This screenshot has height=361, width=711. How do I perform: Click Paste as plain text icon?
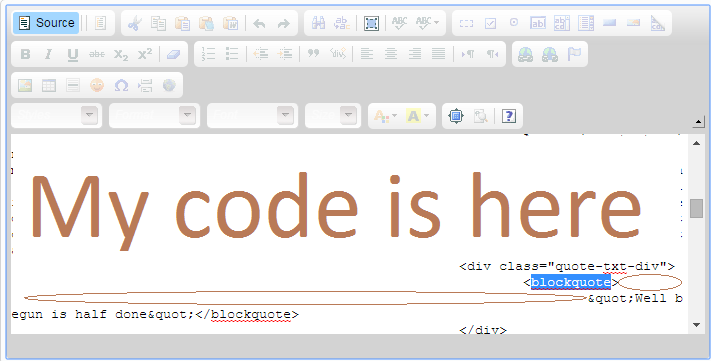pyautogui.click(x=206, y=23)
